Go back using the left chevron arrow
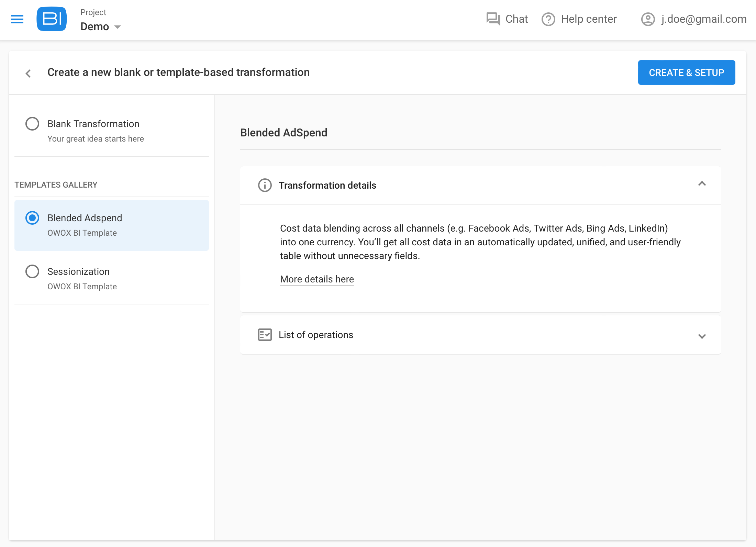 (x=28, y=73)
